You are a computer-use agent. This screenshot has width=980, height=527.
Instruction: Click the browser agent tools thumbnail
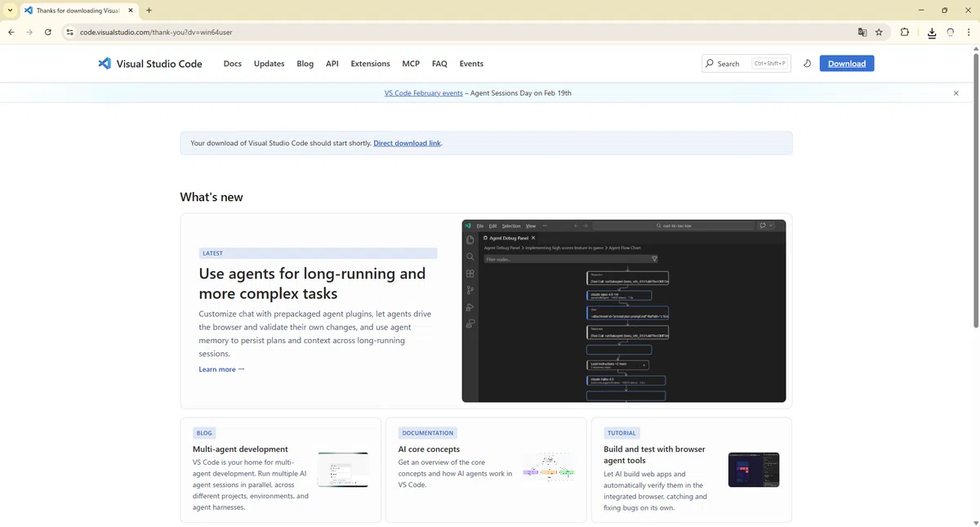tap(754, 470)
